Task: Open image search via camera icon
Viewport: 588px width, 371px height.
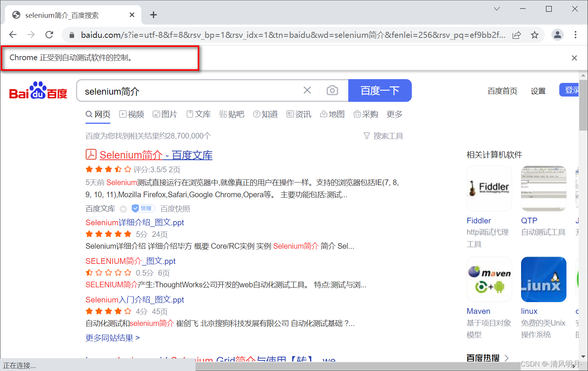Action: pos(332,90)
